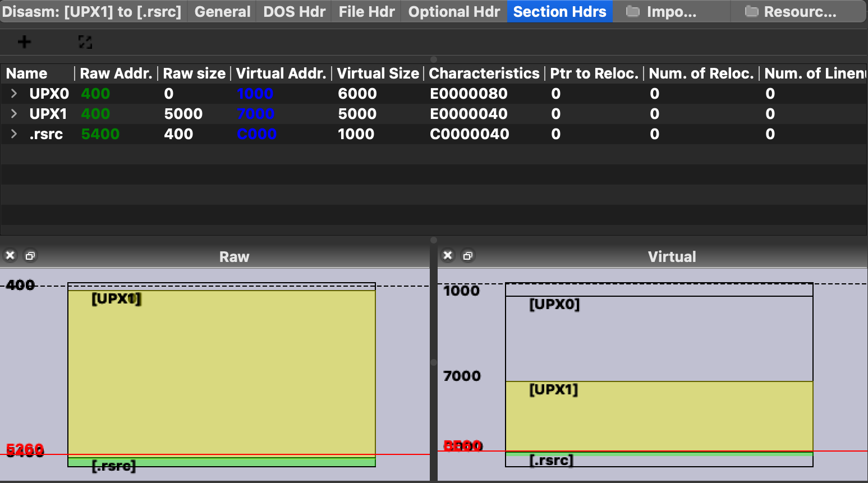Viewport: 868px width, 483px height.
Task: Click UPX0 block in Virtual diagram
Action: click(659, 339)
